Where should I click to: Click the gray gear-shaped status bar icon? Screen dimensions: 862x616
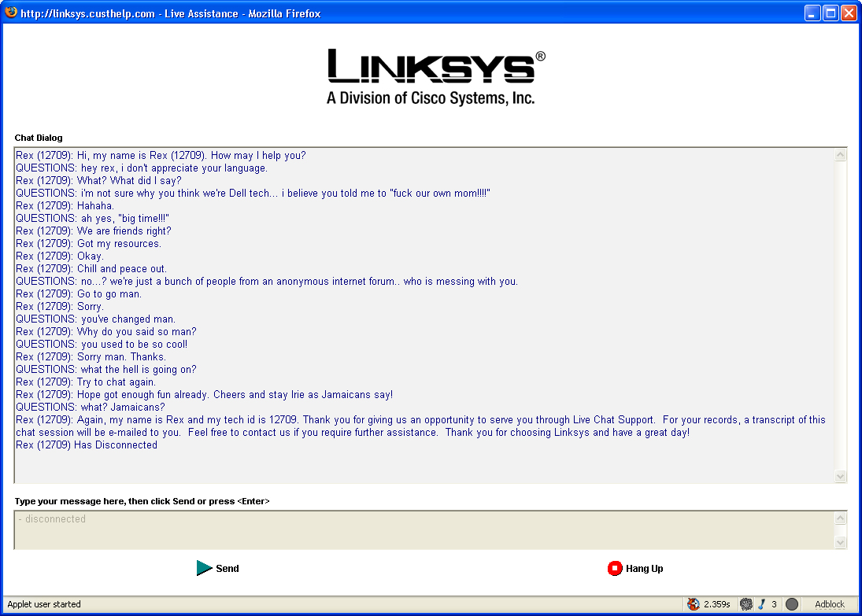746,604
